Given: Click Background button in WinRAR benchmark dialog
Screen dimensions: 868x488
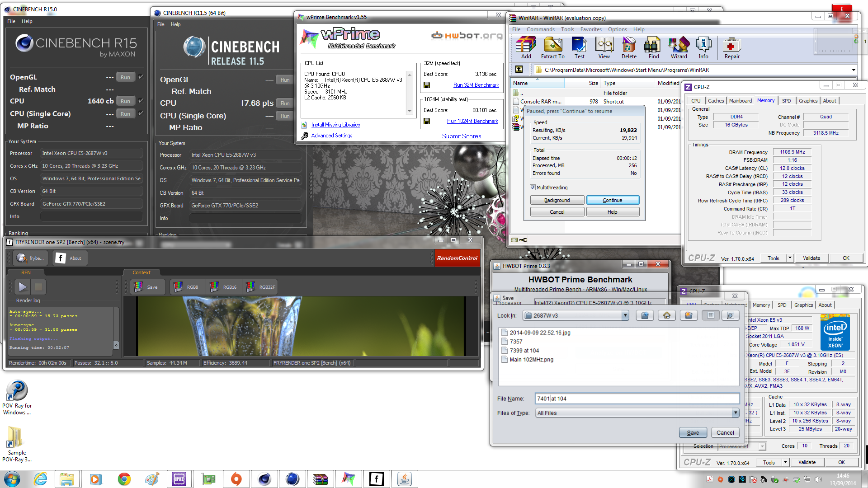Looking at the screenshot, I should pyautogui.click(x=557, y=200).
